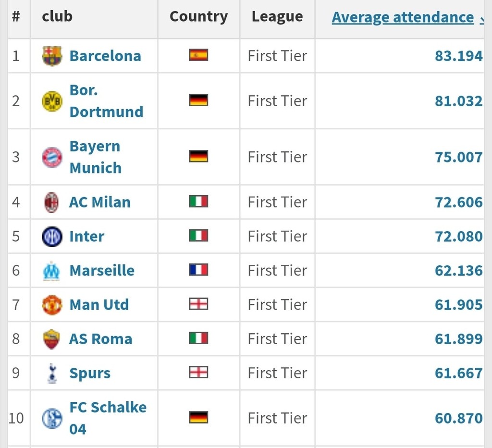This screenshot has height=448, width=492.
Task: Open Inter's 72.080 attendance figure
Action: click(458, 236)
